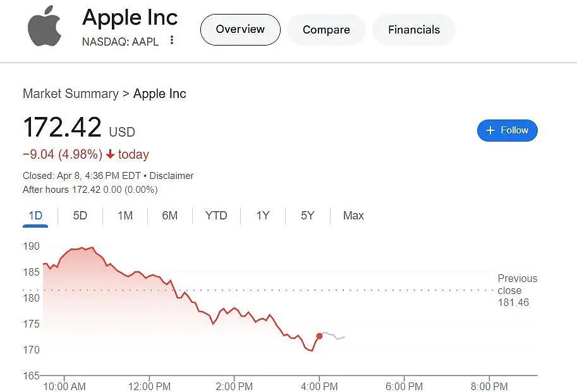Open the Market Summary breadcrumb link

(x=71, y=94)
